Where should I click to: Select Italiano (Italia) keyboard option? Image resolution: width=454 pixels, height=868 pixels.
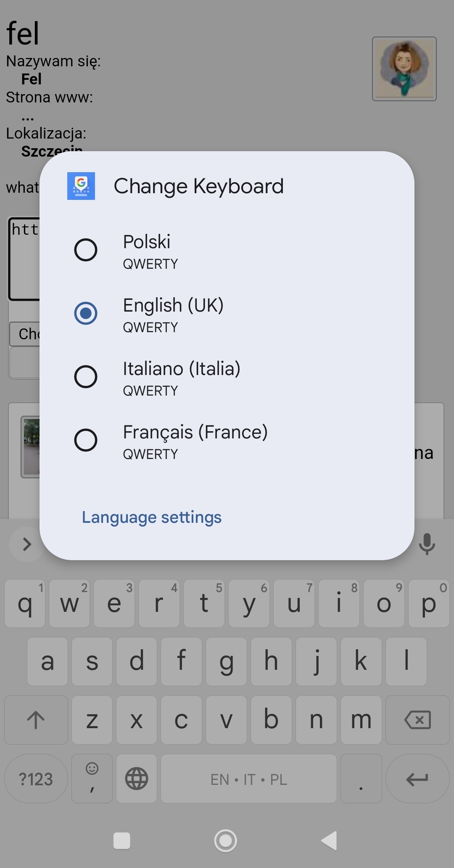pyautogui.click(x=86, y=377)
